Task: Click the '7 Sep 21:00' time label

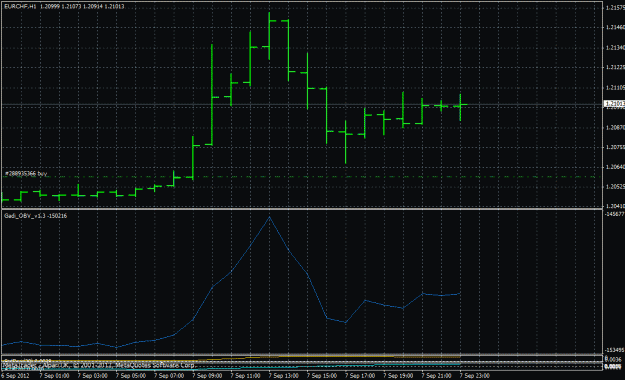Action: tap(437, 376)
